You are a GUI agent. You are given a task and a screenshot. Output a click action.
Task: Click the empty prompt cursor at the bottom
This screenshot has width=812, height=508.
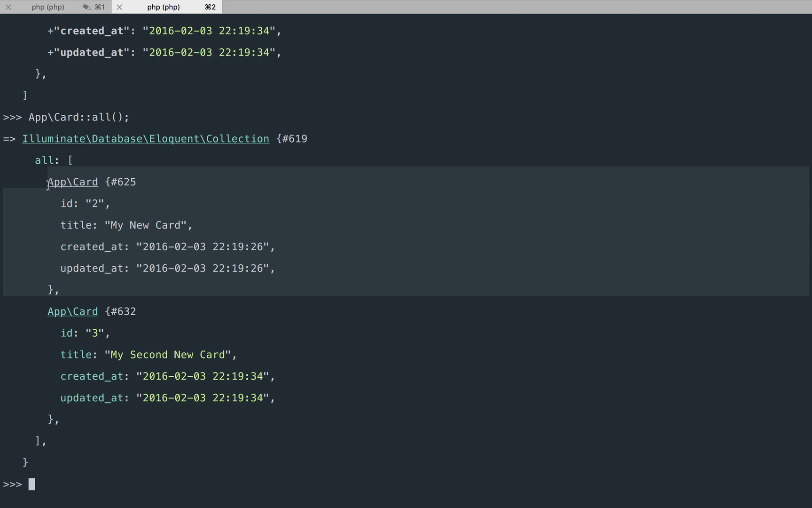coord(31,484)
